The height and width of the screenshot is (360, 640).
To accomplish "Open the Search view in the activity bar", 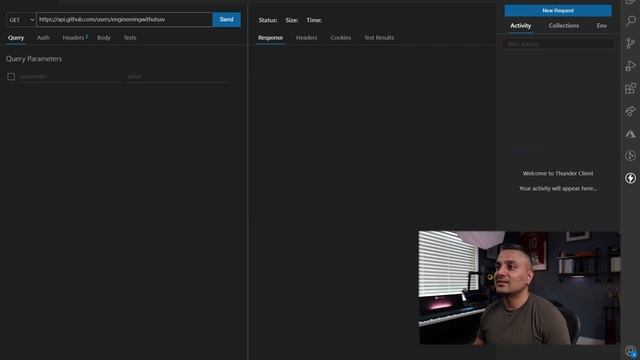I will 631,20.
